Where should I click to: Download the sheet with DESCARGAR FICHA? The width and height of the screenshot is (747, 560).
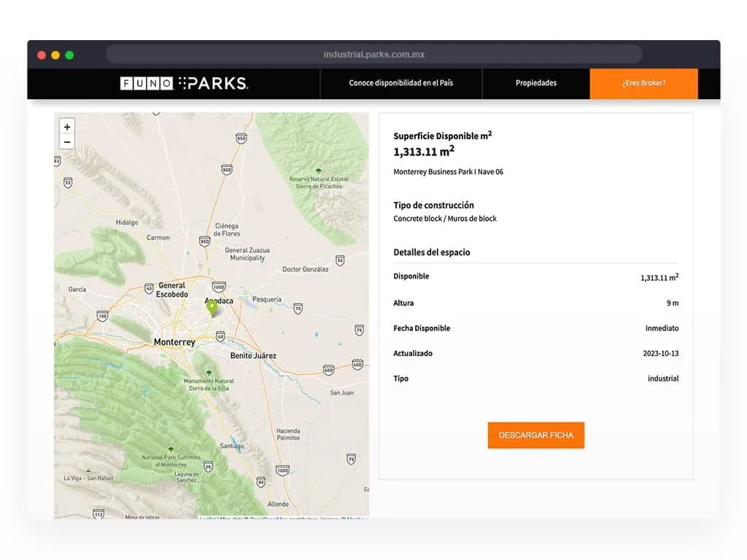(x=535, y=435)
